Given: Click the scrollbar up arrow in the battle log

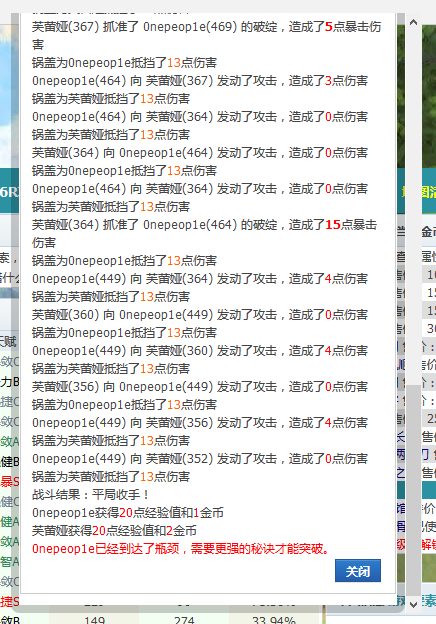Looking at the screenshot, I should (413, 22).
